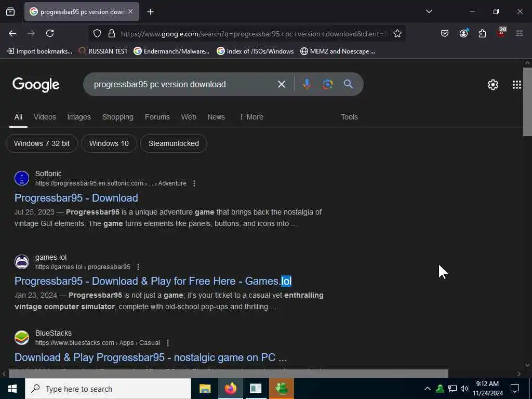
Task: Switch to the Videos tab
Action: coord(45,117)
